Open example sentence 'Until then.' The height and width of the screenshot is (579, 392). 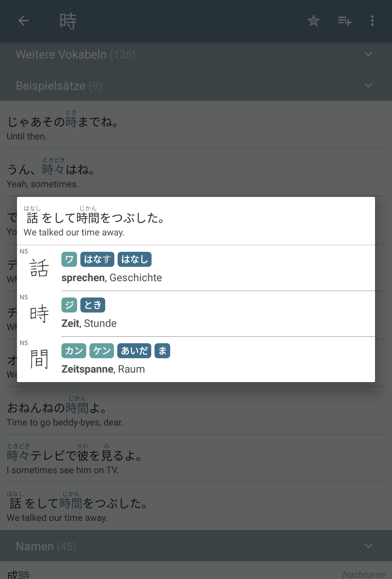point(196,125)
